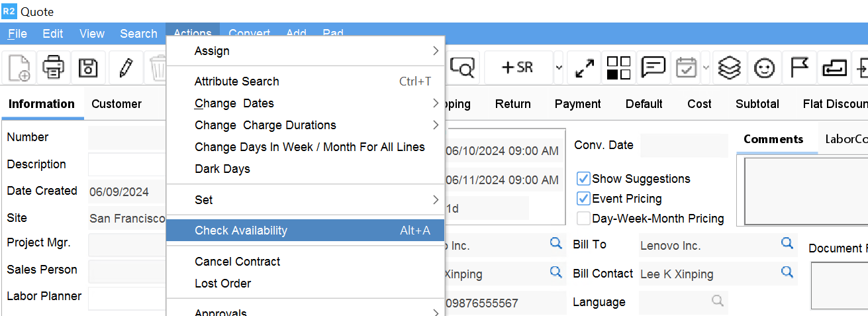Click the stacked layers toolbar icon
Image resolution: width=868 pixels, height=316 pixels.
coord(730,68)
